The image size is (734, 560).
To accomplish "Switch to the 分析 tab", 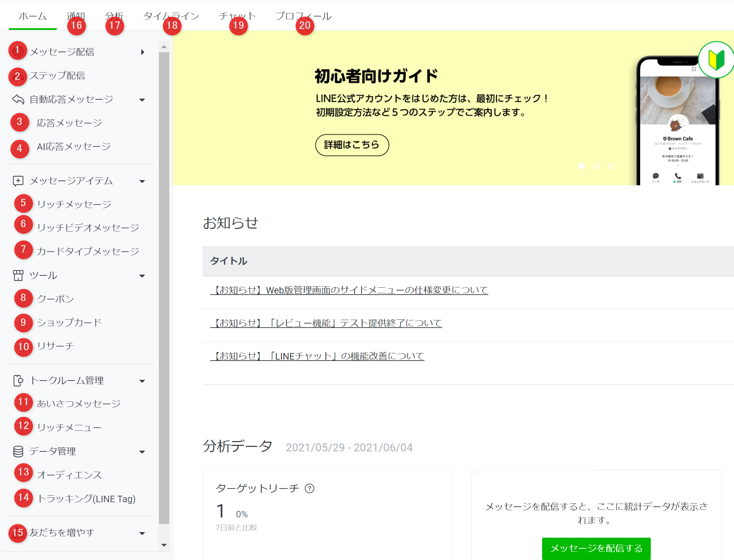I will pyautogui.click(x=114, y=16).
